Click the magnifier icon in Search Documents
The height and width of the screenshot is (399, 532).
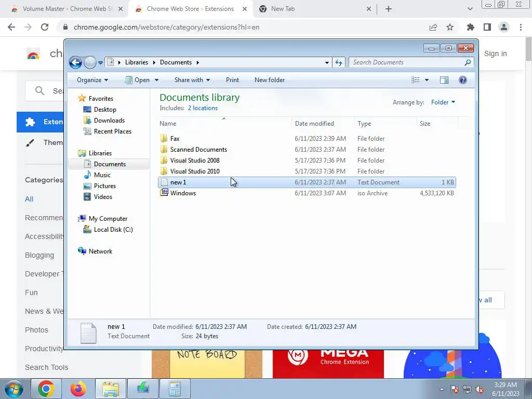[x=468, y=62]
